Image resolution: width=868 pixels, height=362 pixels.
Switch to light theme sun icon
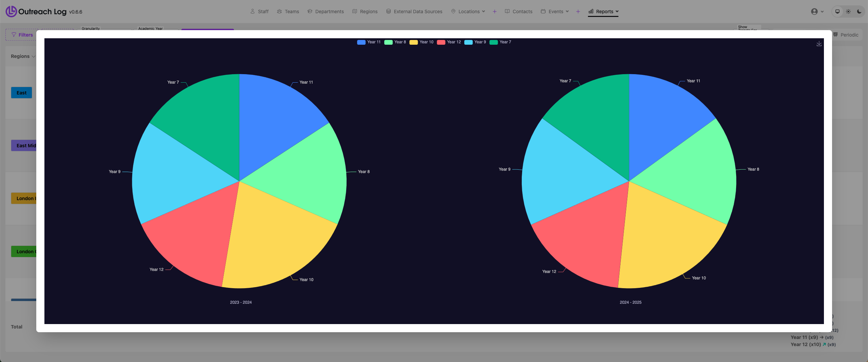pos(848,12)
